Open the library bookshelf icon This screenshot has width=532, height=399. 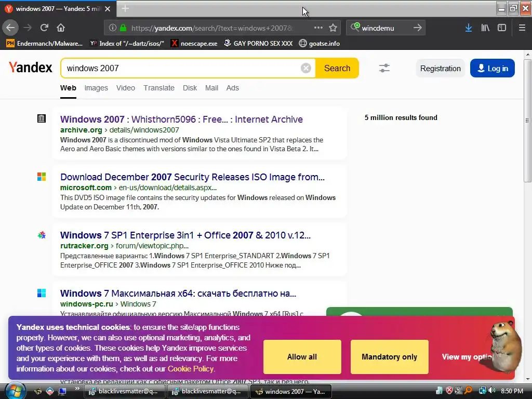[x=485, y=28]
